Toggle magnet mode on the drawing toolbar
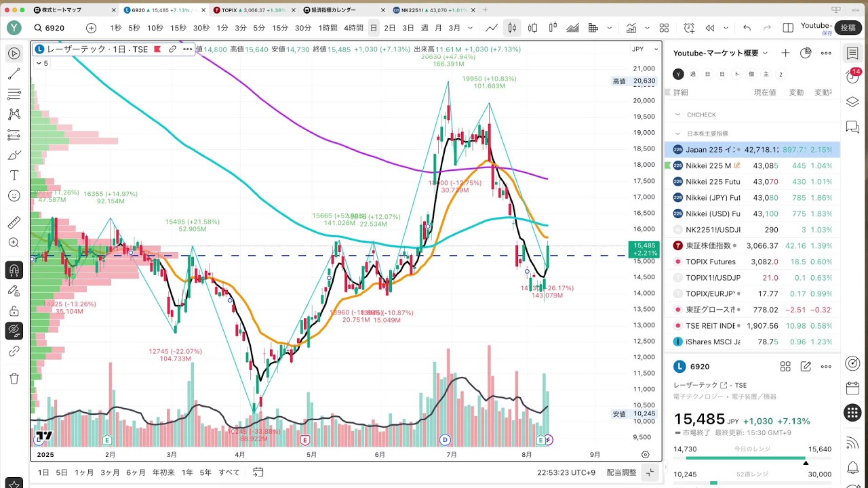This screenshot has width=868, height=488. [x=14, y=270]
